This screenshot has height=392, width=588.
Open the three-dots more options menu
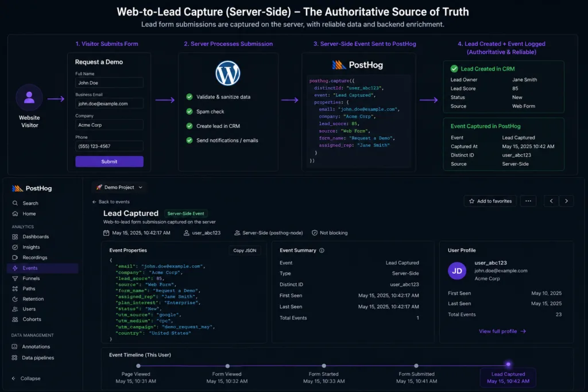(x=528, y=201)
